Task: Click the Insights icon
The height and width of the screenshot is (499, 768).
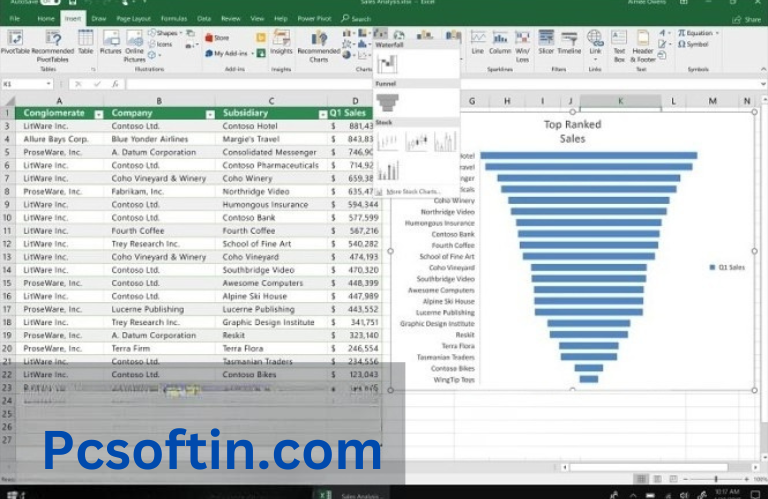Action: click(x=281, y=42)
